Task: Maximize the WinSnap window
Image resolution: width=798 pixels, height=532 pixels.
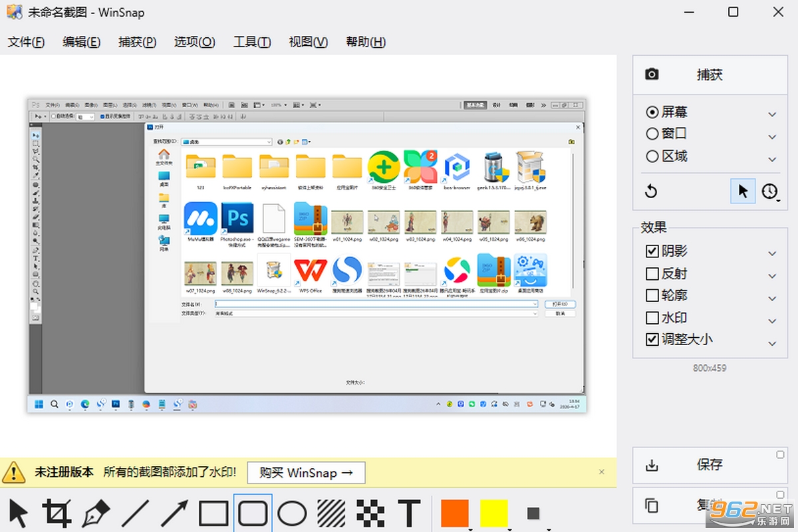Action: (733, 12)
